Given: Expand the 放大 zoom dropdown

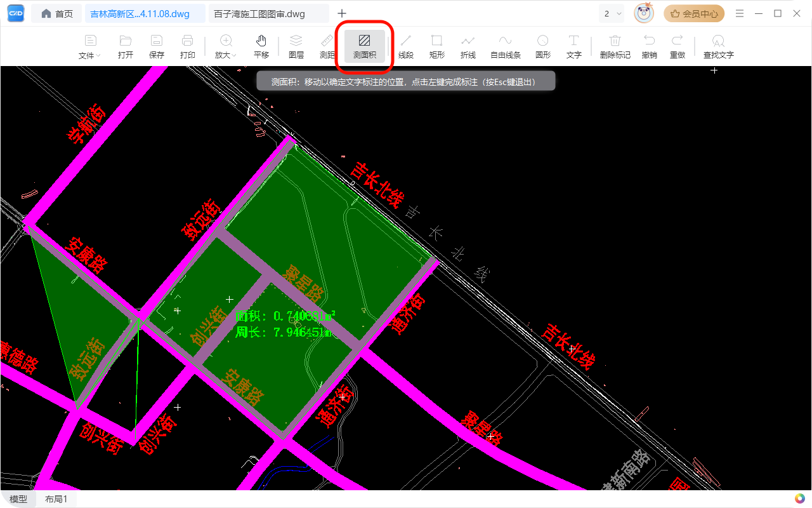Looking at the screenshot, I should click(225, 46).
